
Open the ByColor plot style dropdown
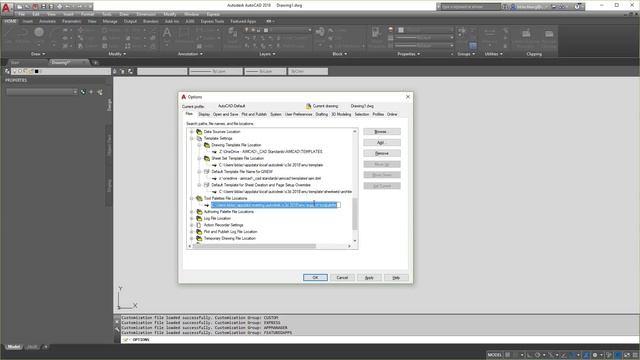(308, 71)
